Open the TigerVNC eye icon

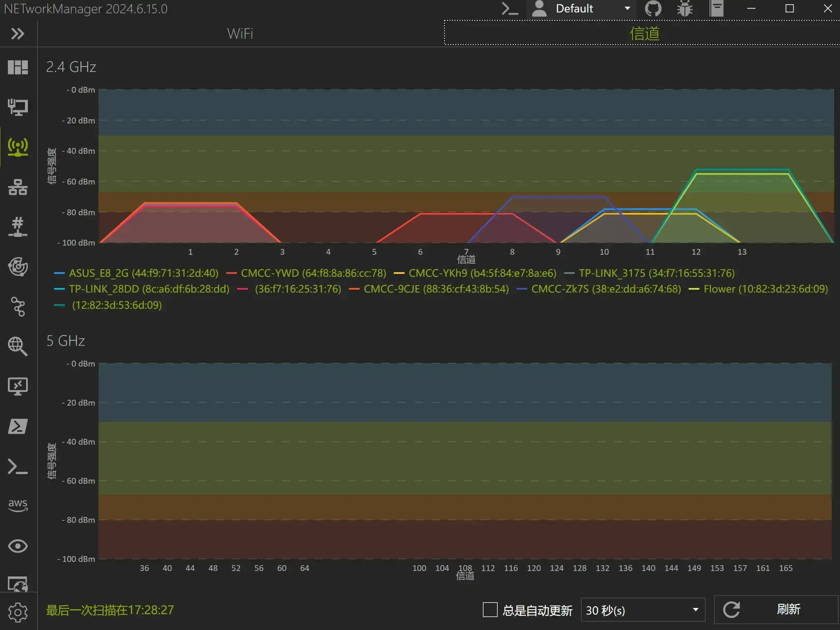[17, 546]
